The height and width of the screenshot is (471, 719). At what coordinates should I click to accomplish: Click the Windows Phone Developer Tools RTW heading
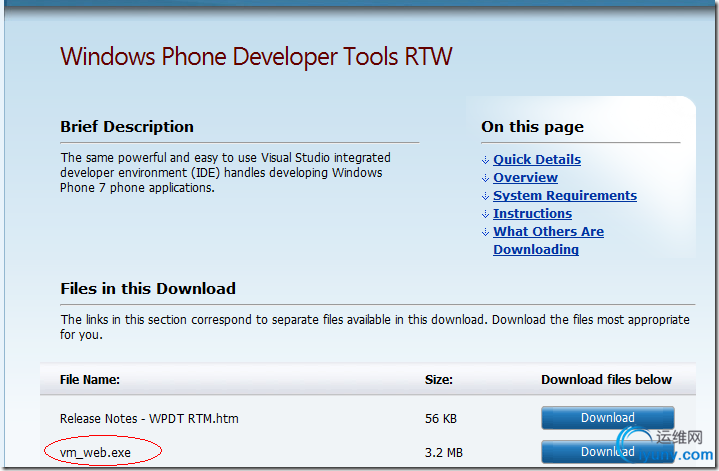coord(256,57)
